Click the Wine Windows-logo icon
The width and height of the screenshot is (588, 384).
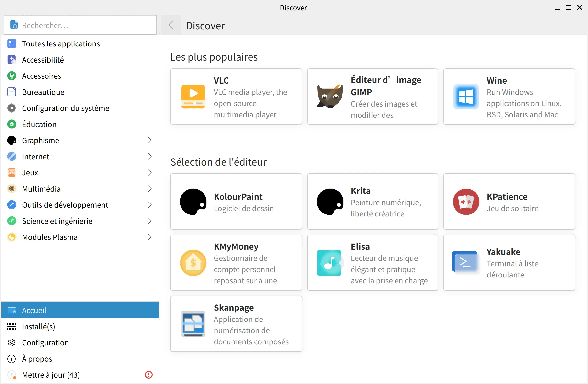coord(466,97)
